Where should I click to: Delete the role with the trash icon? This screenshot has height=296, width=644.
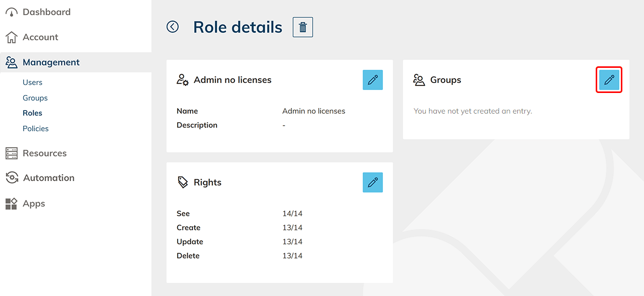(x=303, y=27)
